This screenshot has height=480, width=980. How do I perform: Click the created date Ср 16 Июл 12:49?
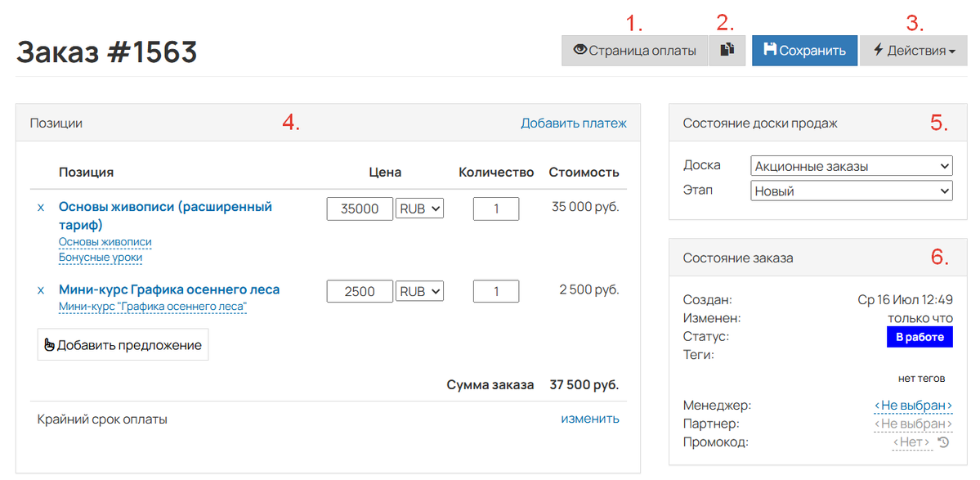pyautogui.click(x=905, y=300)
